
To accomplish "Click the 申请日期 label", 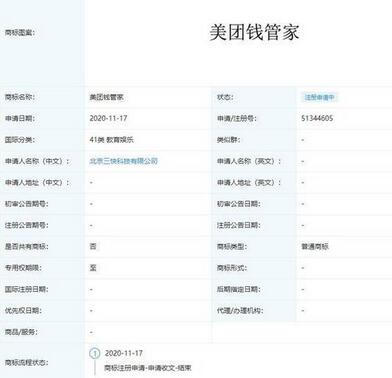I will point(20,118).
